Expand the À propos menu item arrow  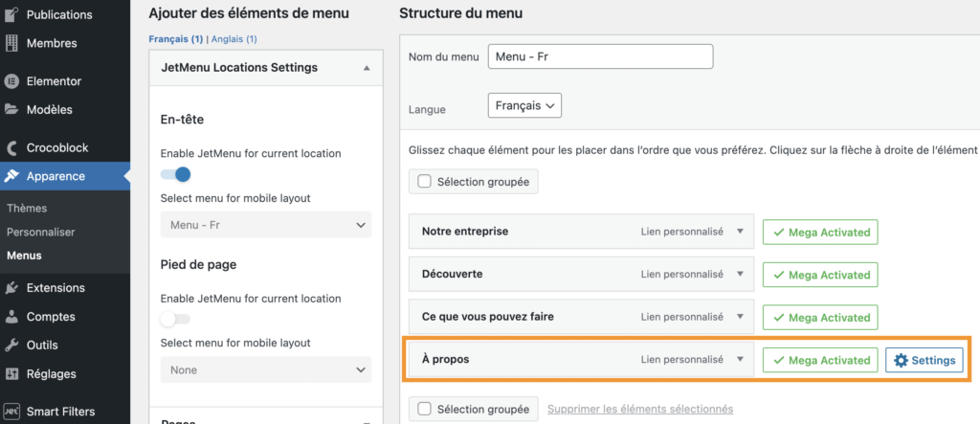click(740, 360)
